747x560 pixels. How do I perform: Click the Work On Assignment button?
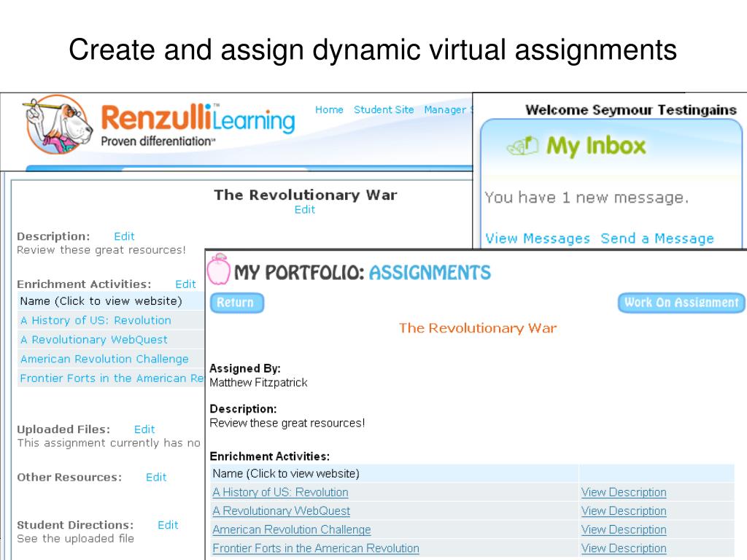click(x=681, y=303)
